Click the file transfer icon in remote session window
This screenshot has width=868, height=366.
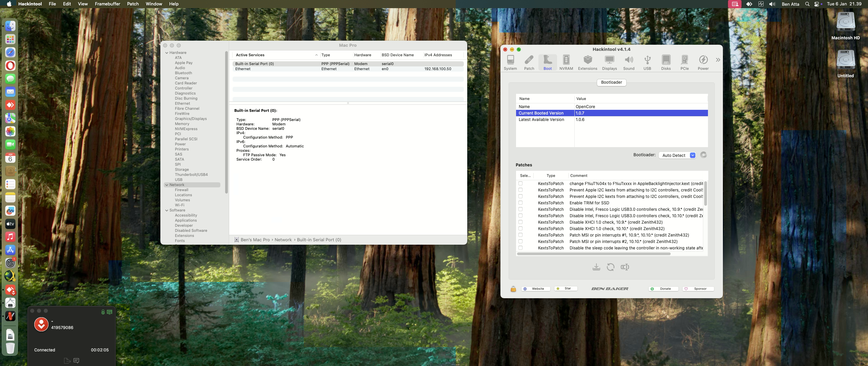pyautogui.click(x=67, y=361)
